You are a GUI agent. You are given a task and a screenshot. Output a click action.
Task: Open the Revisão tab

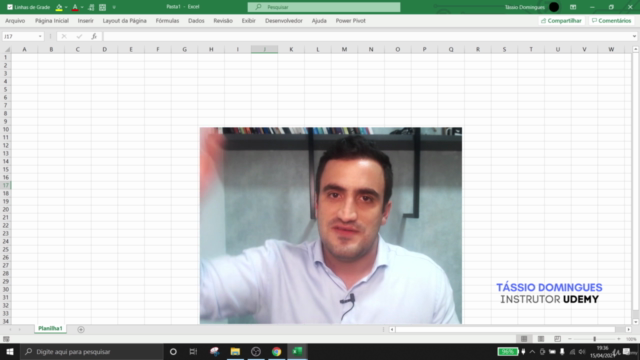(223, 20)
